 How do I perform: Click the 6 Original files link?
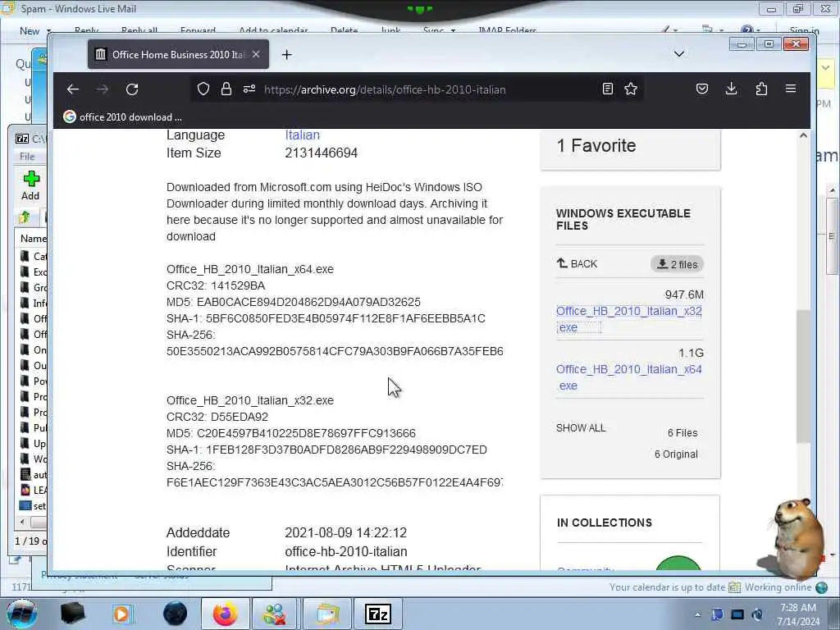[x=676, y=454]
